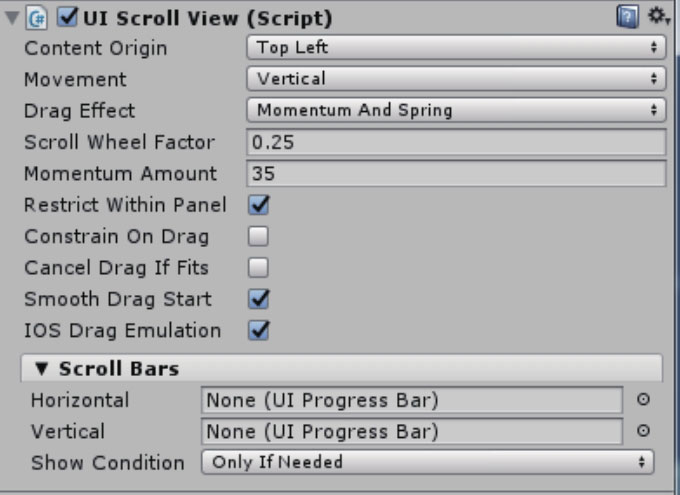Viewport: 680px width, 495px height.
Task: Collapse the UI Scroll View component foldout
Action: (x=12, y=18)
